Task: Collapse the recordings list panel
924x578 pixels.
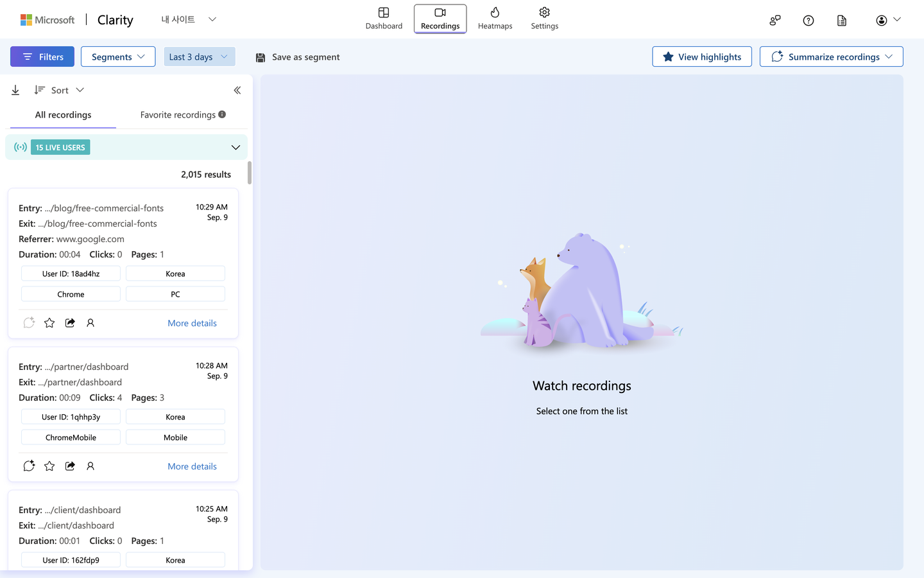Action: (x=237, y=91)
